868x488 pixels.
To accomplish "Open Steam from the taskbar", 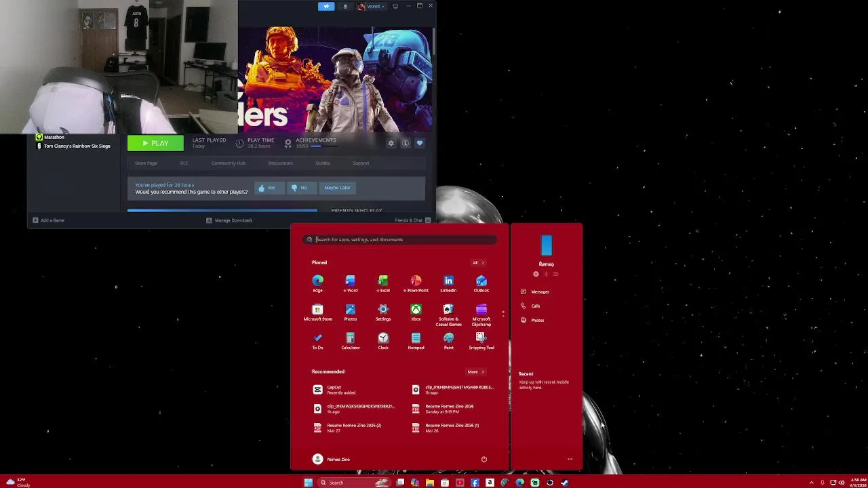I will (x=565, y=483).
